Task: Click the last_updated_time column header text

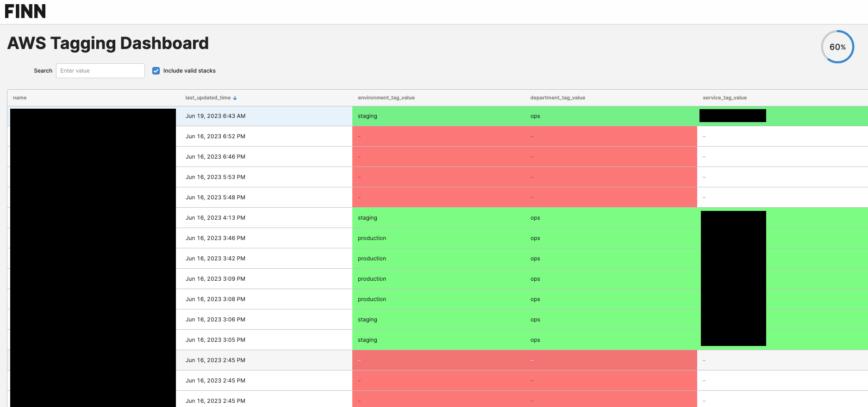Action: [208, 98]
